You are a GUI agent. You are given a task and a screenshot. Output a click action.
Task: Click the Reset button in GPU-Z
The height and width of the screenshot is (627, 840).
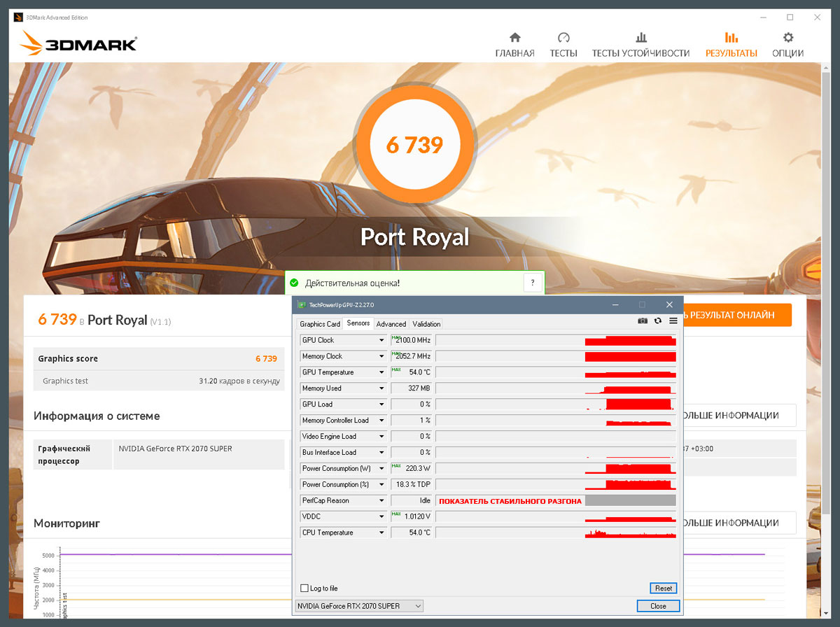[x=663, y=589]
